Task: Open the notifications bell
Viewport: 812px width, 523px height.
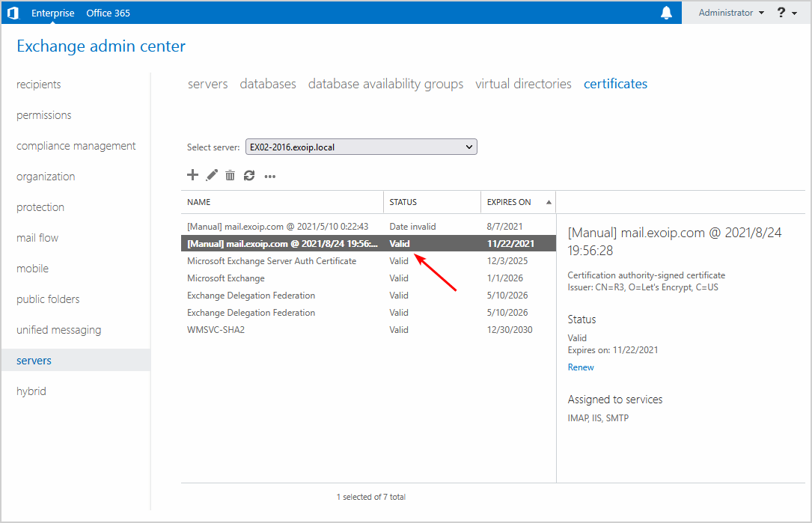Action: click(x=666, y=13)
